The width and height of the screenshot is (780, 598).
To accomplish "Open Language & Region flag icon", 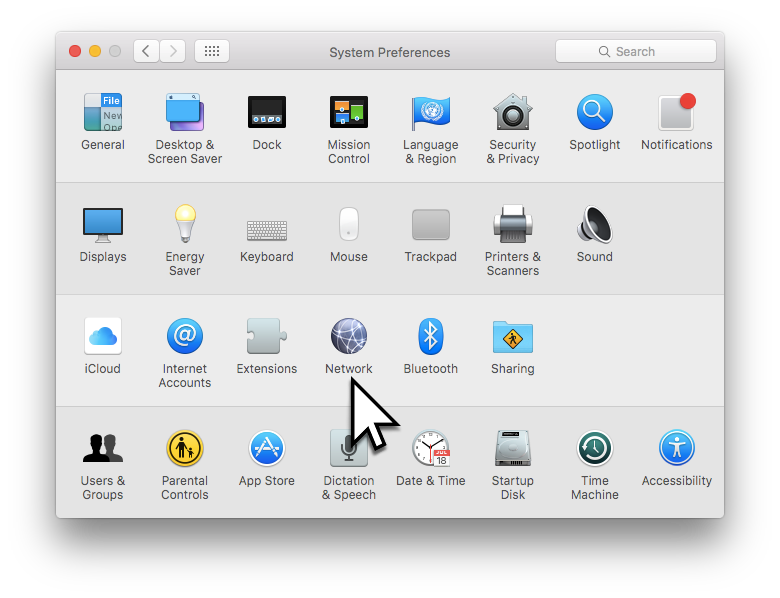I will coord(430,112).
